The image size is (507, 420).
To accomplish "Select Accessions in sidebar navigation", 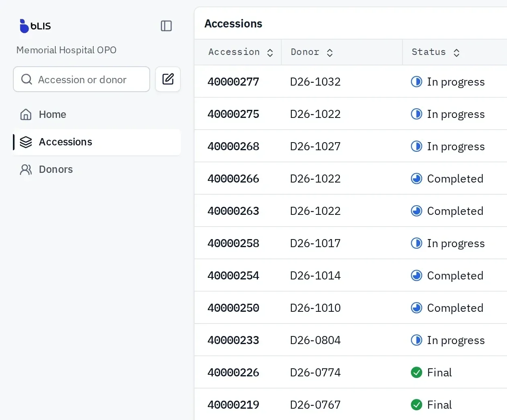I will 97,142.
